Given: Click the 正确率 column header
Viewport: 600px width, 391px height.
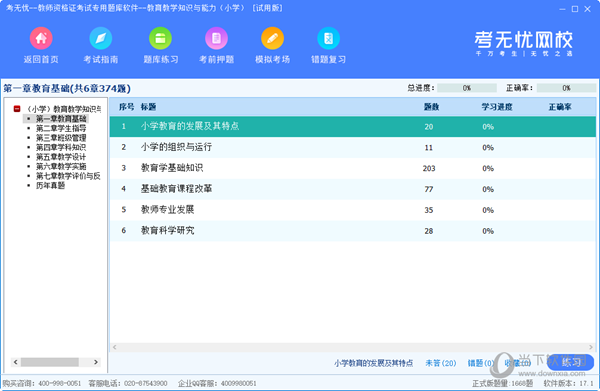Looking at the screenshot, I should (560, 107).
